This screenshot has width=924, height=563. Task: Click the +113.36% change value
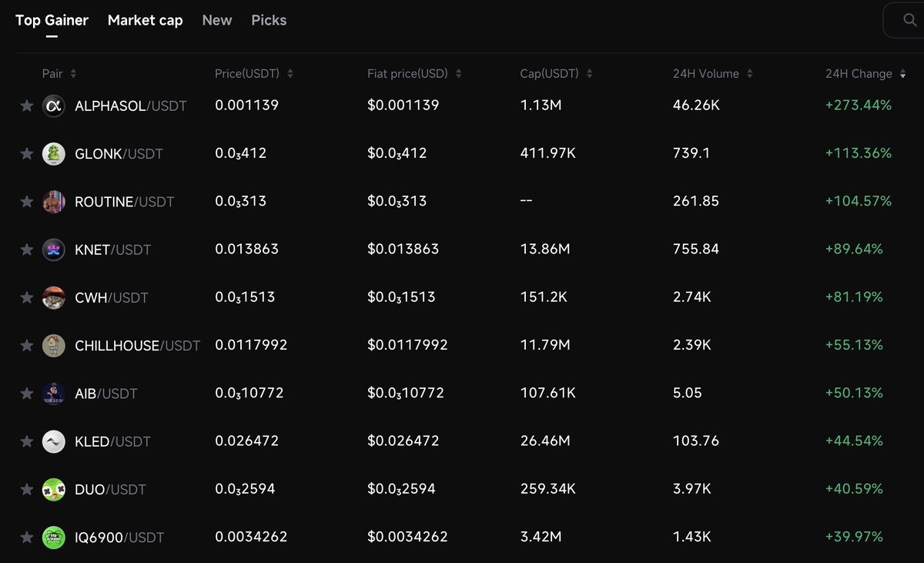click(859, 152)
